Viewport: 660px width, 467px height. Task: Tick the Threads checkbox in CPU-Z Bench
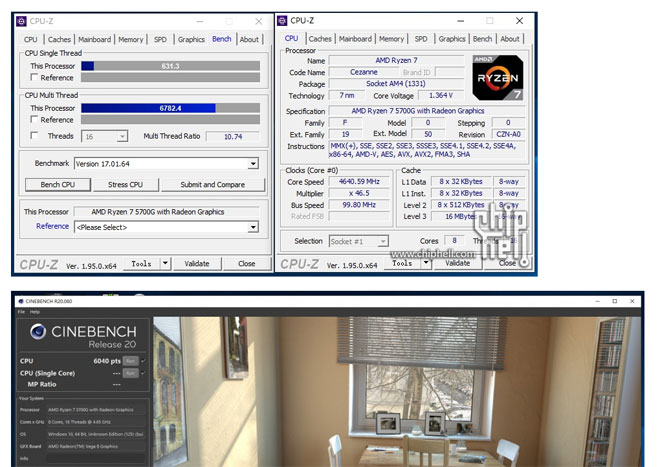tap(34, 135)
